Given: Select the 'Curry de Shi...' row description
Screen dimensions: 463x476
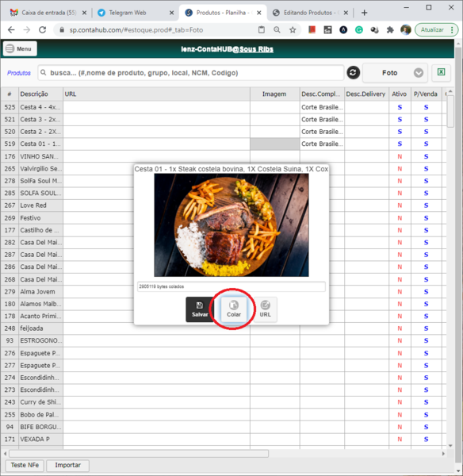Looking at the screenshot, I should pos(40,402).
